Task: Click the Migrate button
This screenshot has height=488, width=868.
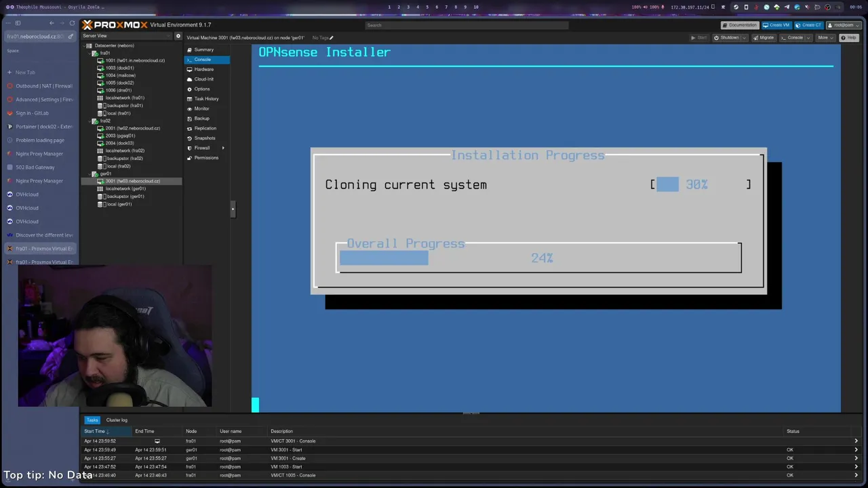Action: [763, 38]
